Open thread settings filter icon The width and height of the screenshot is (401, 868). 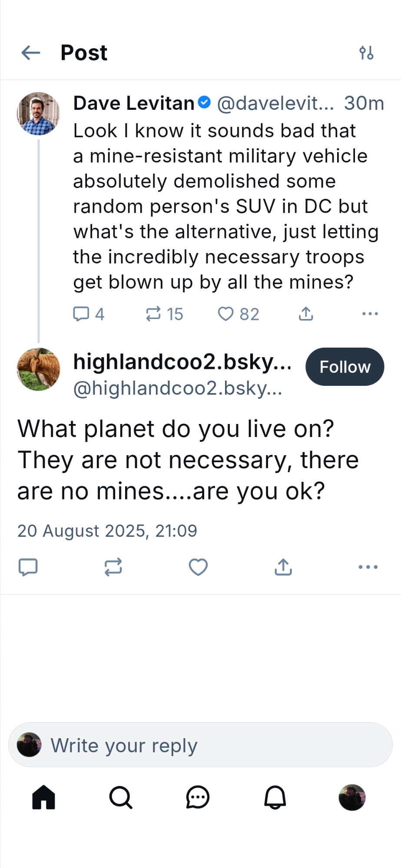(x=366, y=53)
